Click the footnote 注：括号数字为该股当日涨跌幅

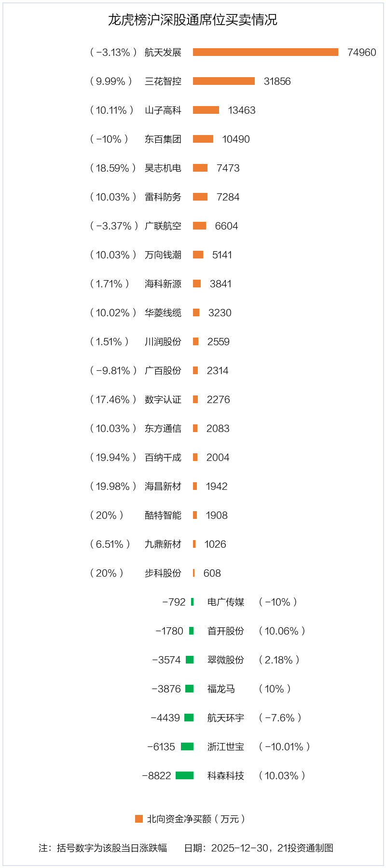(x=103, y=848)
